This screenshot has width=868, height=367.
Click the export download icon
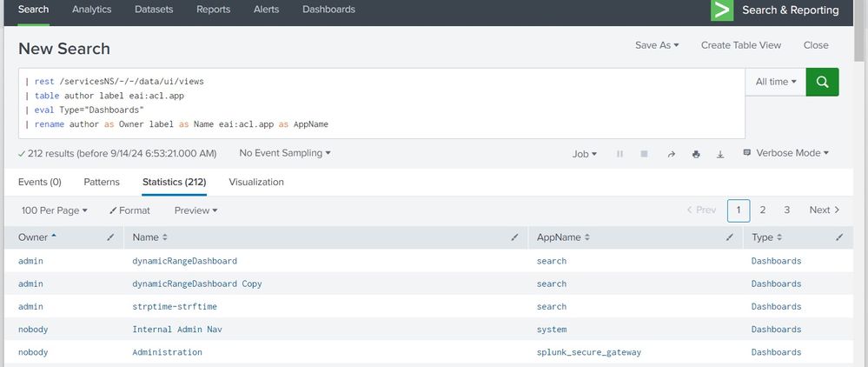[x=719, y=154]
